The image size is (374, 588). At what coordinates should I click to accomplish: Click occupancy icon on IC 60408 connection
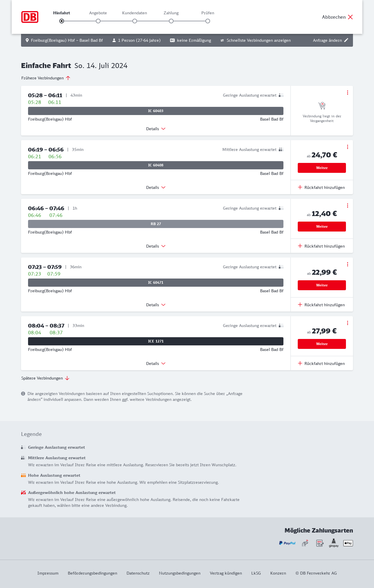(x=281, y=149)
